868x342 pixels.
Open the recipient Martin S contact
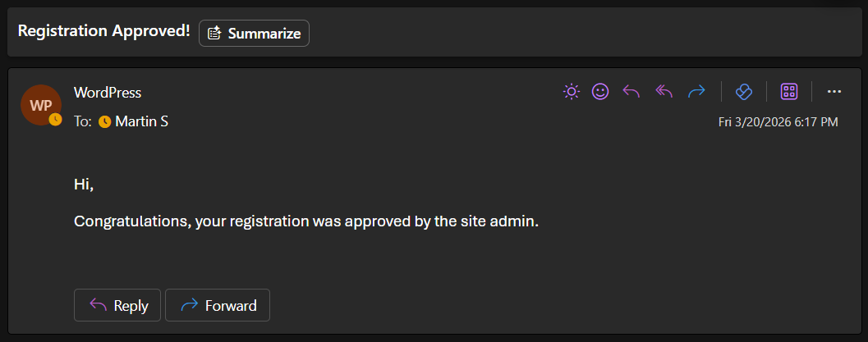click(142, 121)
